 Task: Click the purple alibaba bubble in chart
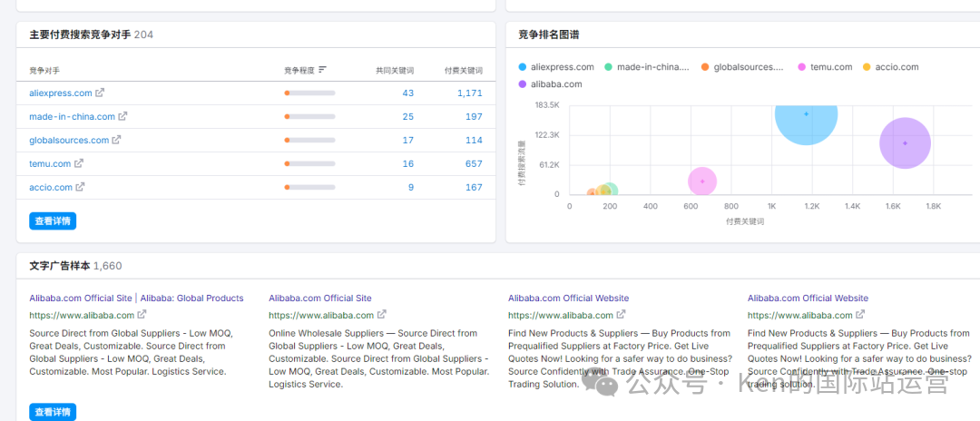point(905,143)
